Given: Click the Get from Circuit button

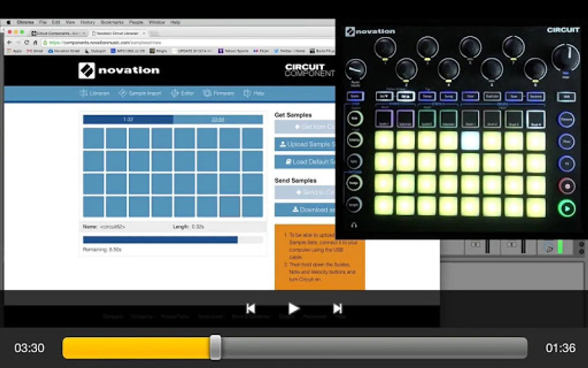Looking at the screenshot, I should (x=305, y=127).
